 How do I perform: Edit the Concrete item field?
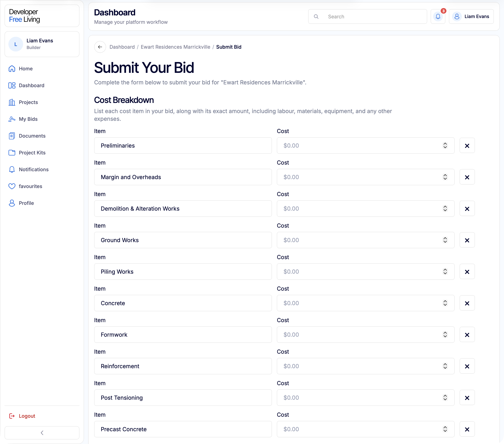[183, 303]
